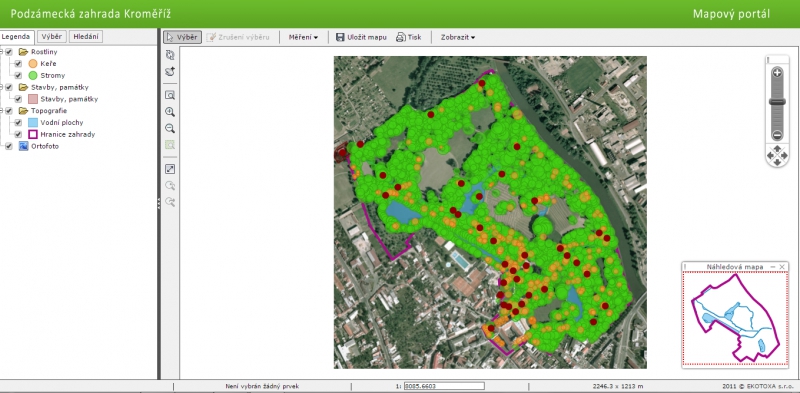Viewport: 800px width, 393px height.
Task: Click the pan arrows navigation control
Action: pyautogui.click(x=777, y=155)
